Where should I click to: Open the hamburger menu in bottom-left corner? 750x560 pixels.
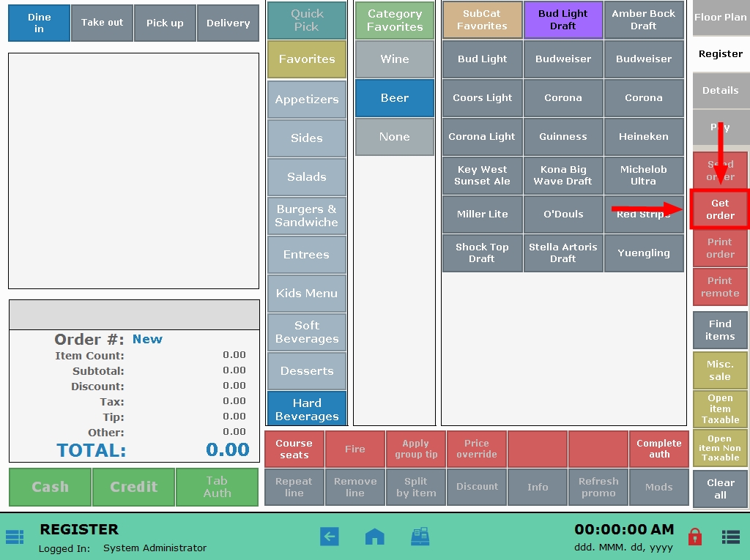(15, 537)
